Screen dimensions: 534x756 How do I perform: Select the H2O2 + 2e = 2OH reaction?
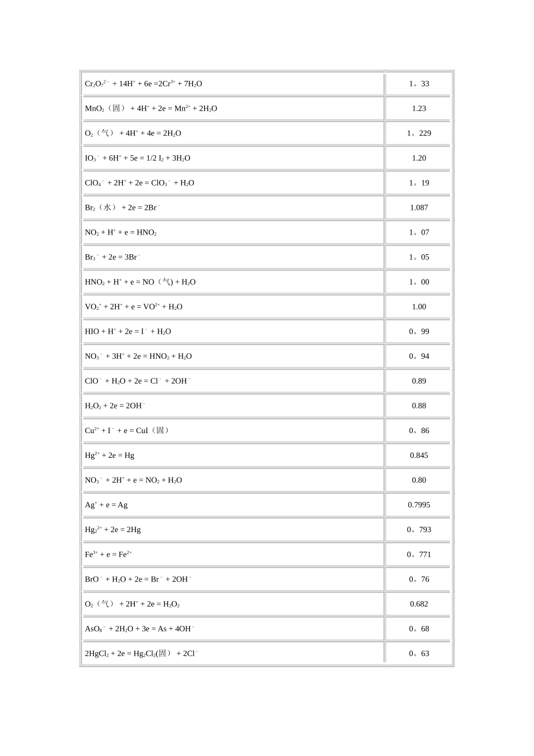[x=115, y=406]
